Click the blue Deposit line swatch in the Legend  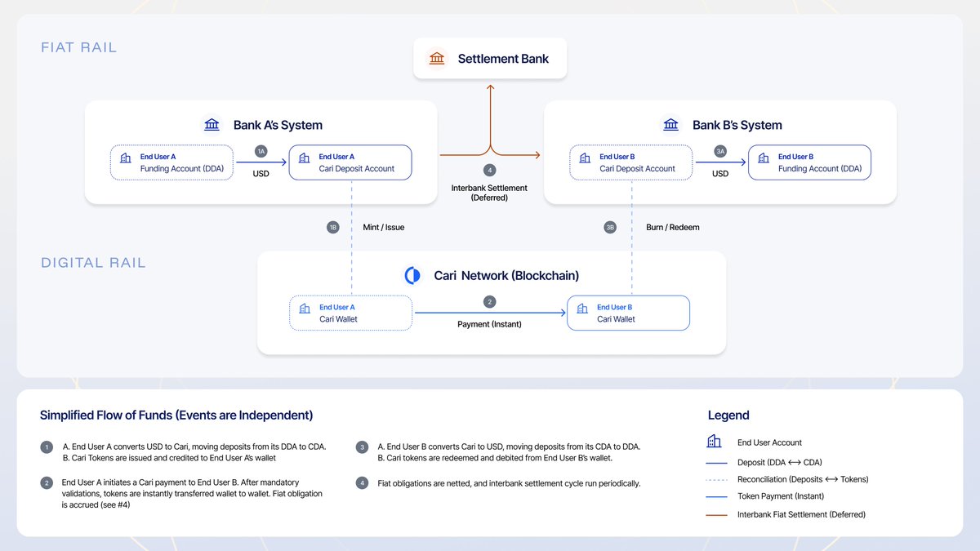pyautogui.click(x=715, y=462)
